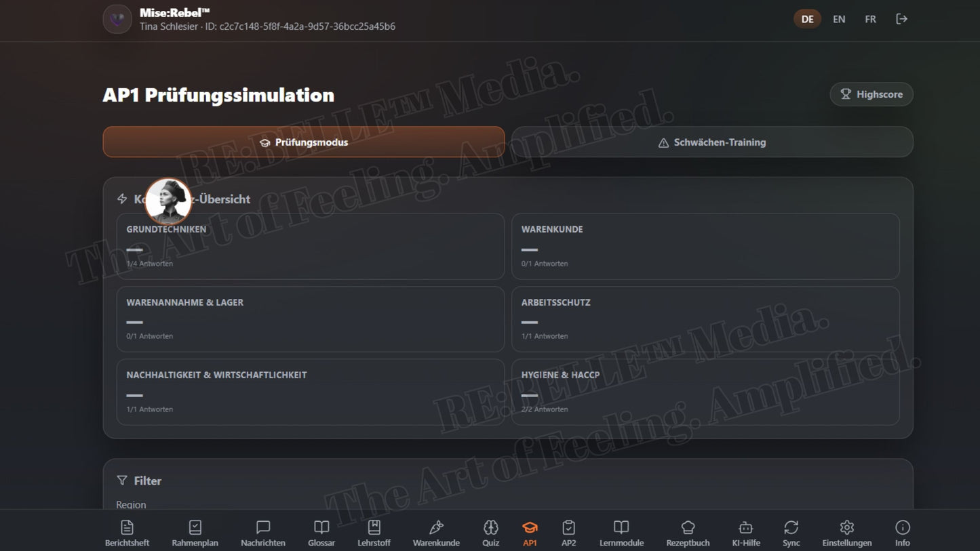Click the lightning icon beside Kompetenz-Übersicht
The width and height of the screenshot is (980, 551).
click(x=122, y=199)
